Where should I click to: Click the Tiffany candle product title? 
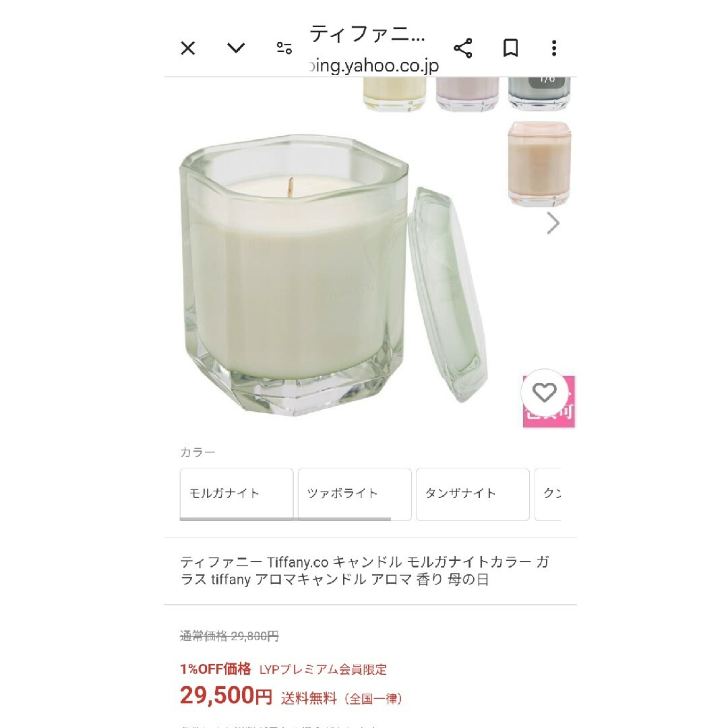coord(365,571)
